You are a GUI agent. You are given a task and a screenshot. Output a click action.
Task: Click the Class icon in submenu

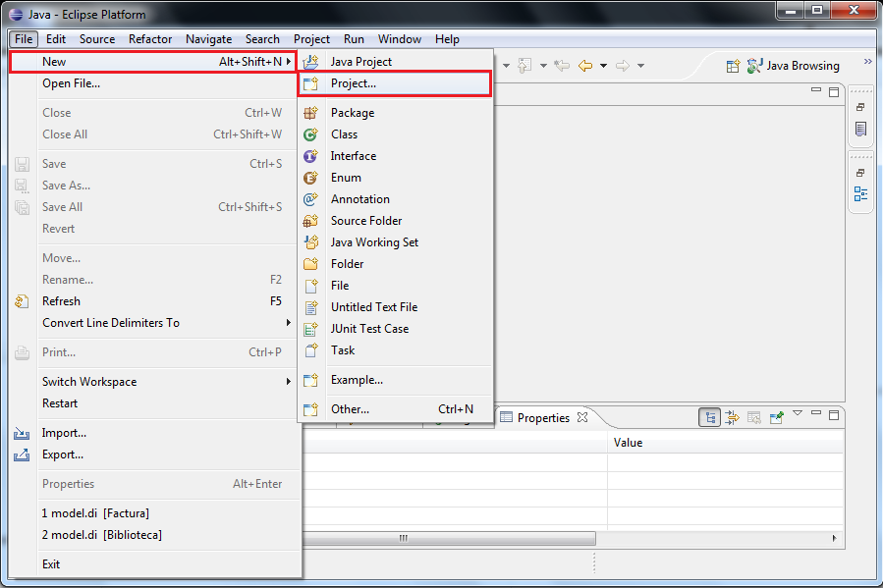click(x=310, y=134)
